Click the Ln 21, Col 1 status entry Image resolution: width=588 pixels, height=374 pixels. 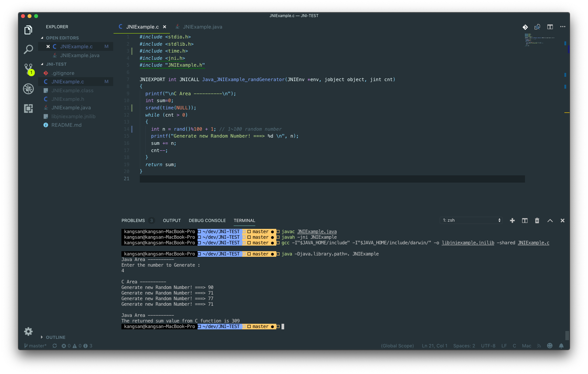click(x=434, y=346)
